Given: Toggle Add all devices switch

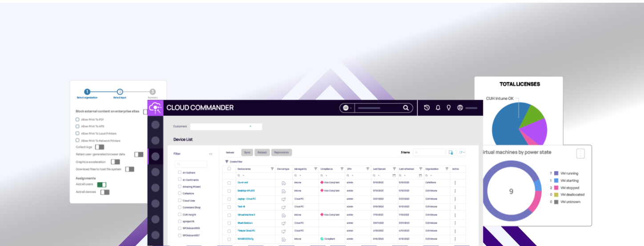Looking at the screenshot, I should [105, 192].
